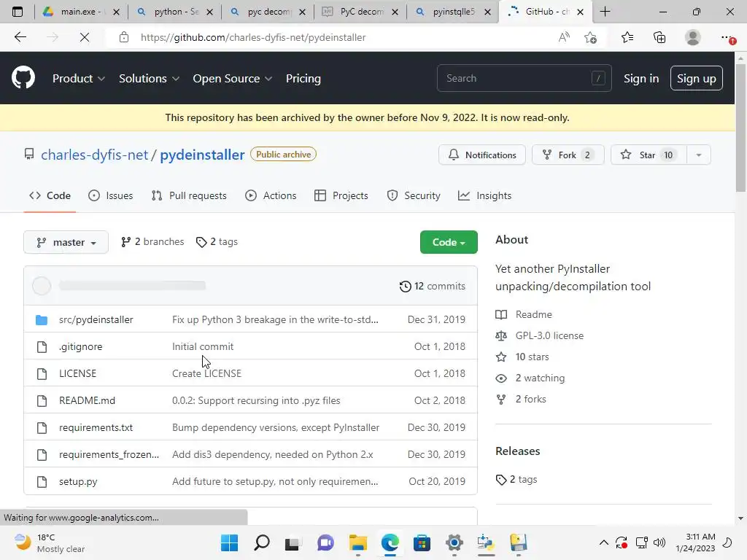Click the GitHub Octocat logo
This screenshot has height=560, width=747.
pyautogui.click(x=23, y=78)
